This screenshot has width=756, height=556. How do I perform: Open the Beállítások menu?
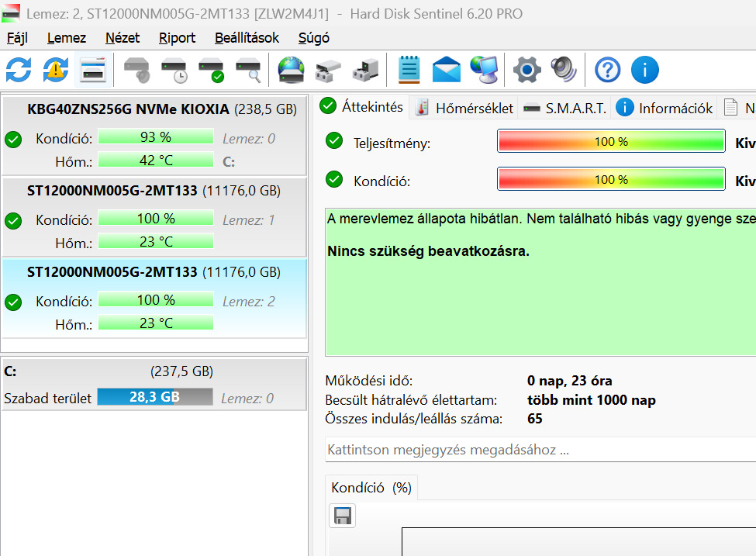click(247, 38)
